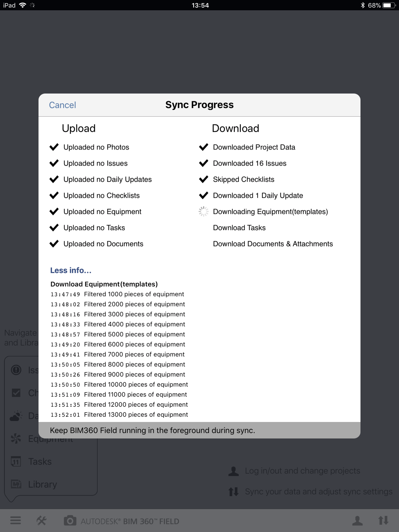Open the Tasks calendar icon in sidebar
This screenshot has width=399, height=532.
tap(16, 461)
